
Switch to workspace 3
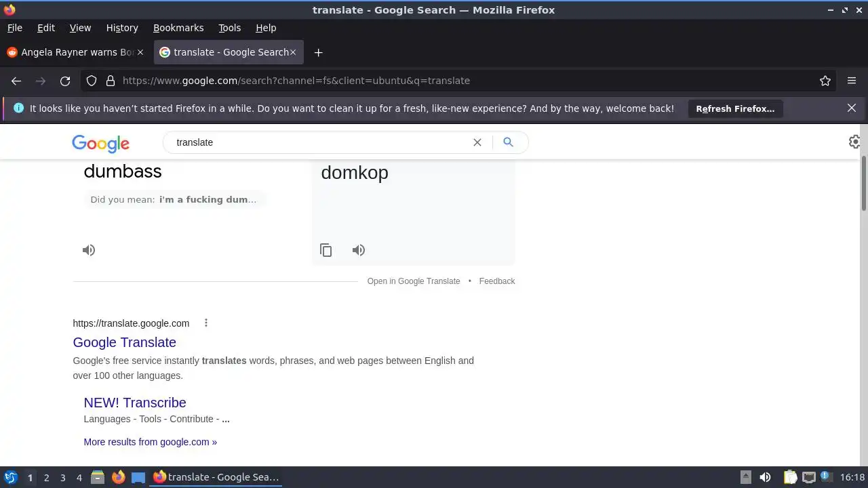tap(62, 478)
